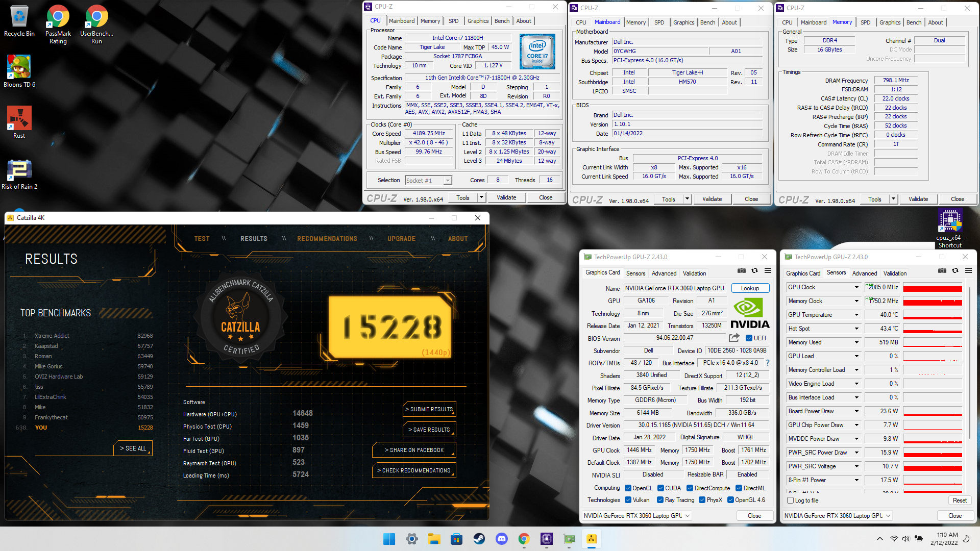Click the GPU Name field in GPU-Z
This screenshot has width=980, height=551.
[x=674, y=288]
